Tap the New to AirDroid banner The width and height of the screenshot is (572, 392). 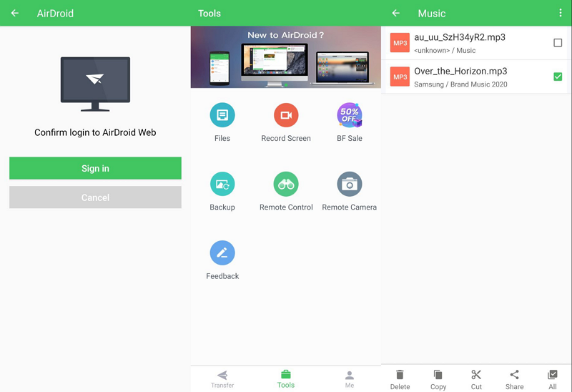286,57
